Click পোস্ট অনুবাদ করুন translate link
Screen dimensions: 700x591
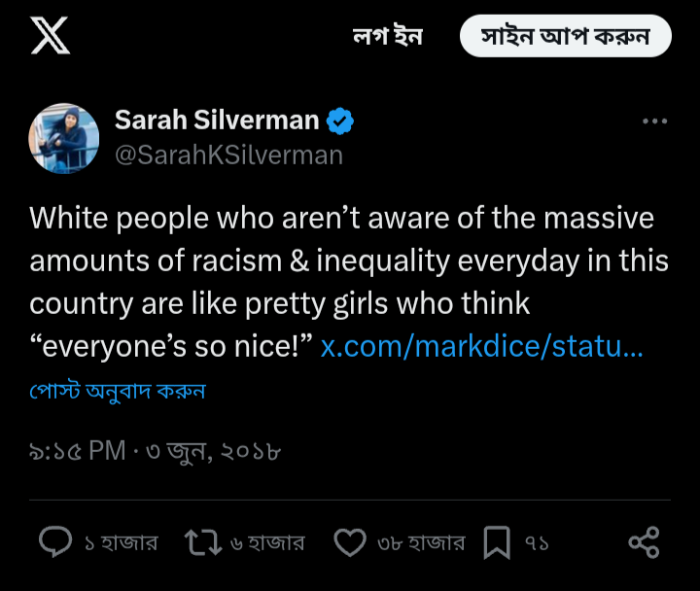point(118,391)
